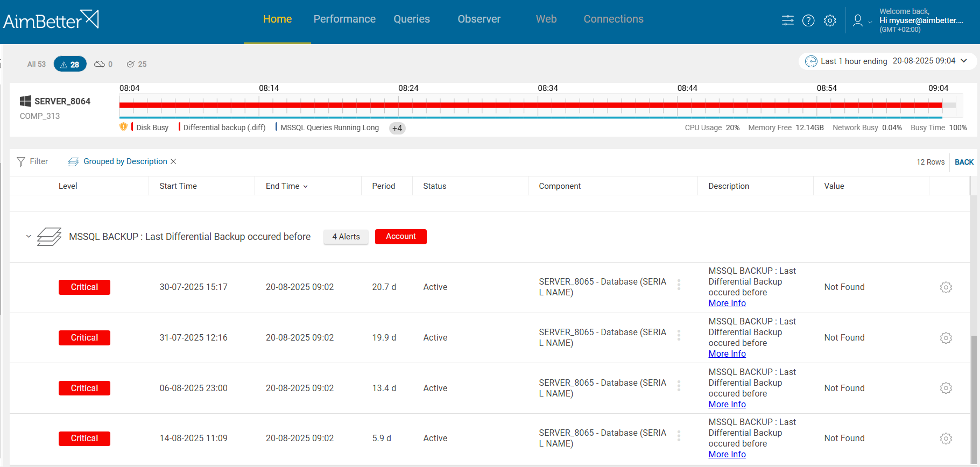This screenshot has height=467, width=980.
Task: Sort by the Level column header
Action: (68, 186)
